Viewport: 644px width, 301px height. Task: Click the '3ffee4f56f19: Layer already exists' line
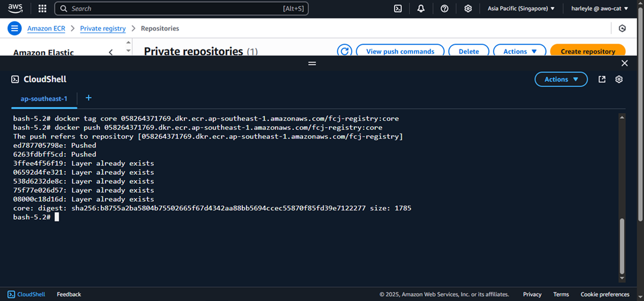83,163
